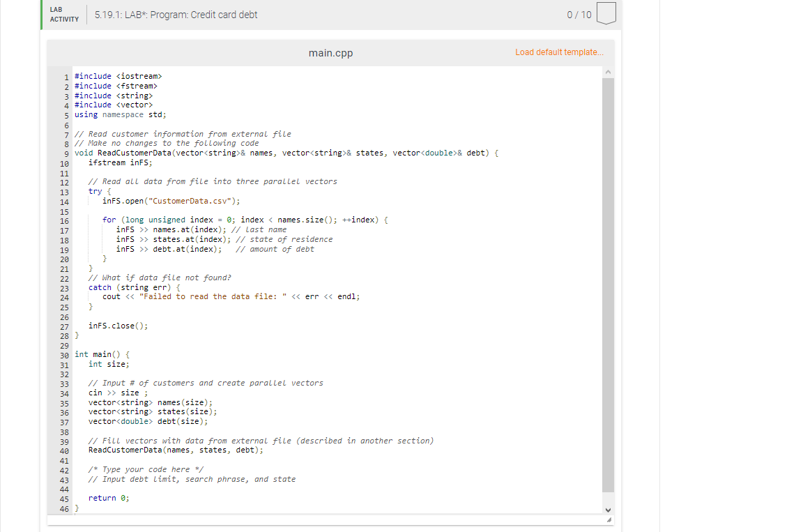Click the LAB ACTIVITY label

point(63,15)
